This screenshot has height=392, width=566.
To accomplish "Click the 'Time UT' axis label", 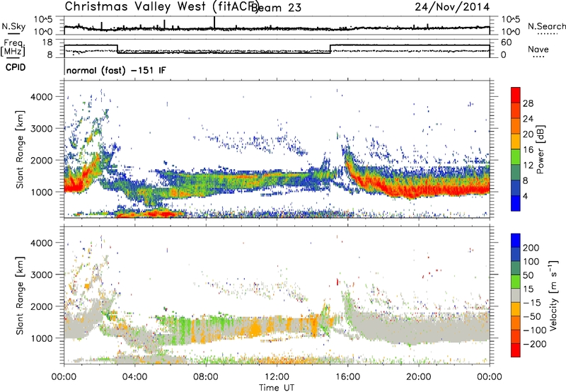I will [277, 388].
